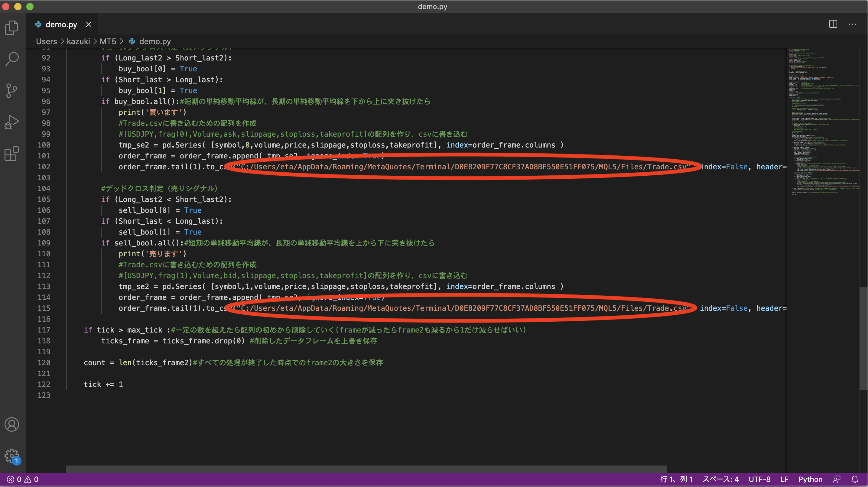The image size is (868, 487).
Task: Open the Explorer view in the activity bar
Action: pyautogui.click(x=12, y=28)
